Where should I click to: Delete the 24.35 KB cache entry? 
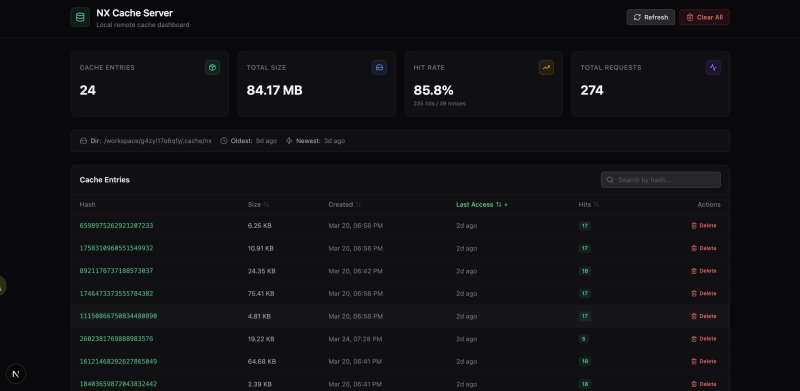[x=704, y=271]
